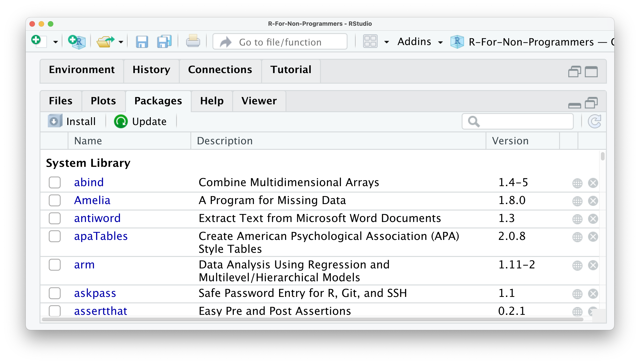
Task: Expand the Open File recent dropdown arrow
Action: point(121,42)
